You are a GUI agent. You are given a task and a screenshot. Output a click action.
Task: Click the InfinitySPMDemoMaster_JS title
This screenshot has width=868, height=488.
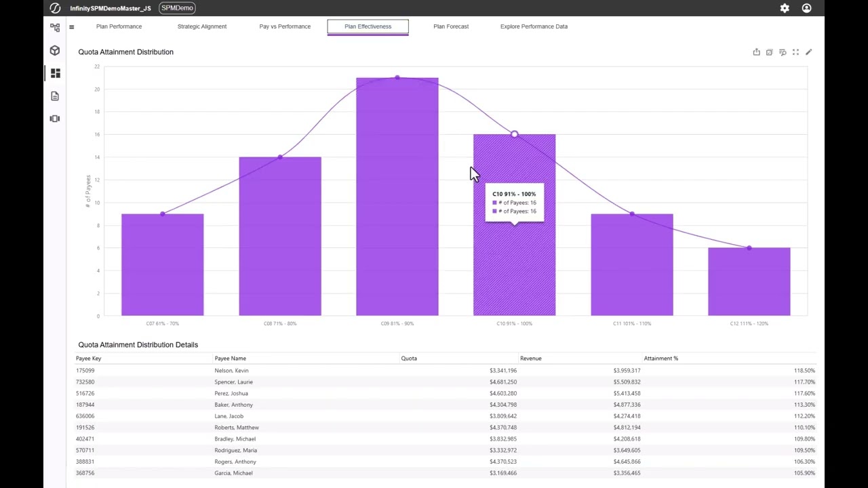click(x=111, y=8)
